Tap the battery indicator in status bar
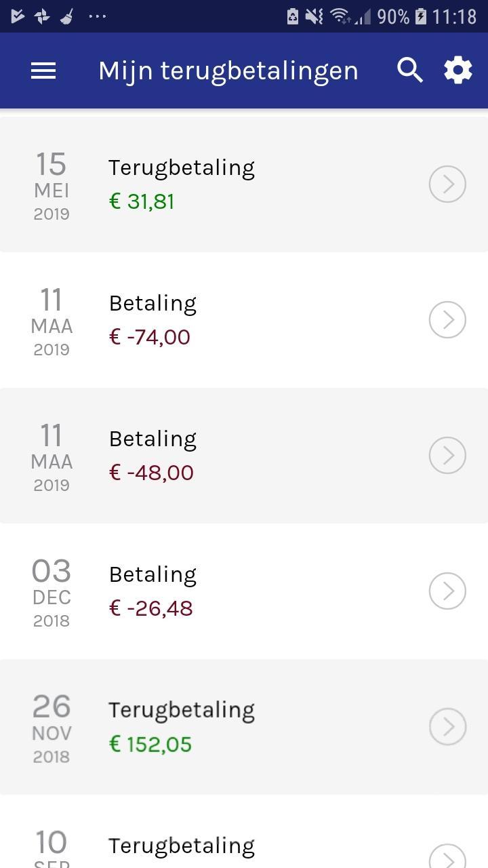Screen dimensions: 488x868 (x=420, y=16)
